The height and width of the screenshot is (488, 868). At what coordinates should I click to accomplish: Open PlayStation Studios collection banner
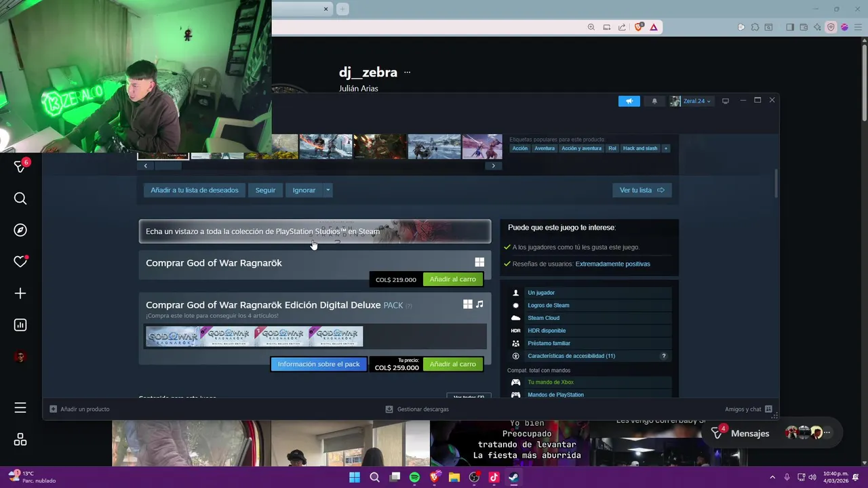tap(315, 231)
